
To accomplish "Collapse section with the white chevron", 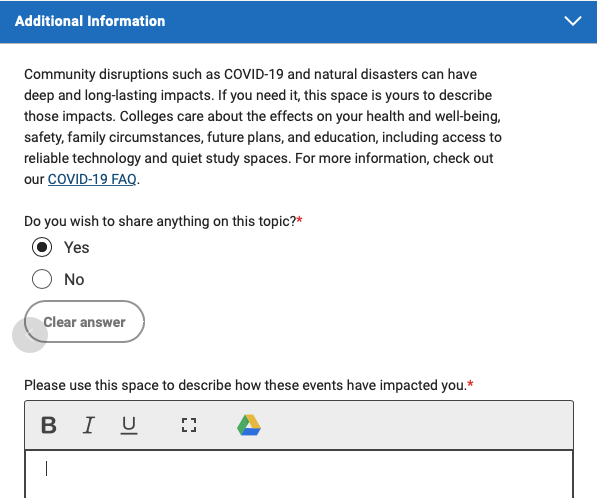I will click(573, 21).
